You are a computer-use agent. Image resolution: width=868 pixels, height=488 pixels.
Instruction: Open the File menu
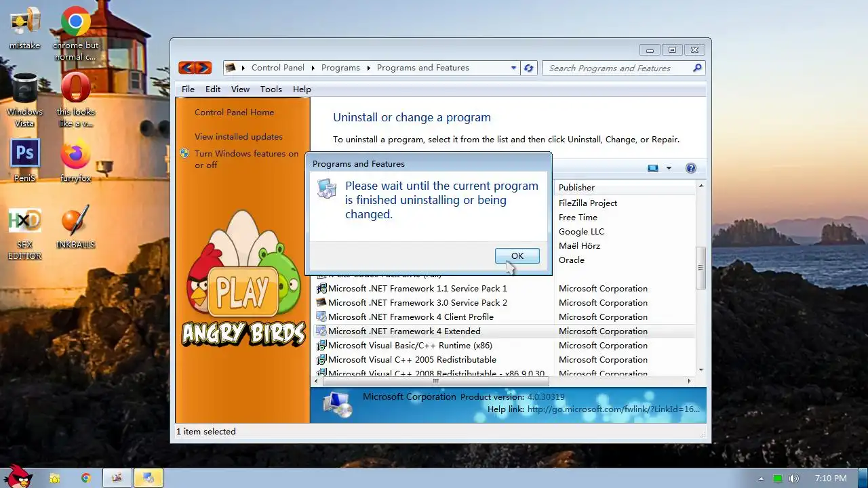click(x=188, y=89)
